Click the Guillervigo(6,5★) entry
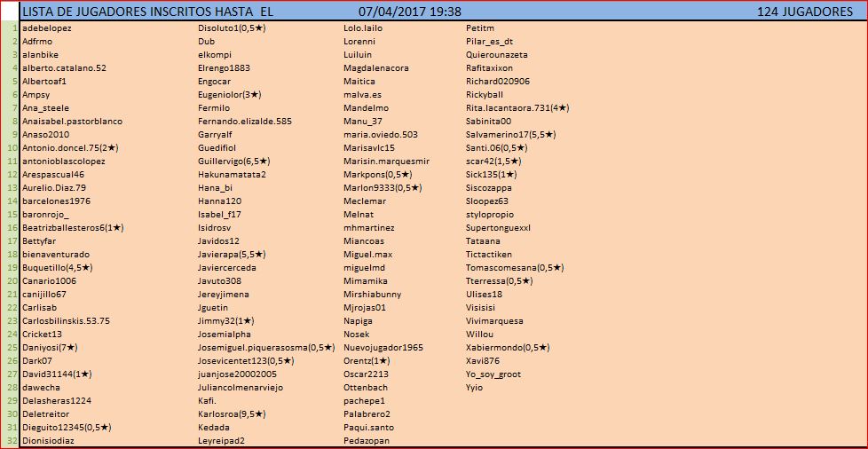 234,161
